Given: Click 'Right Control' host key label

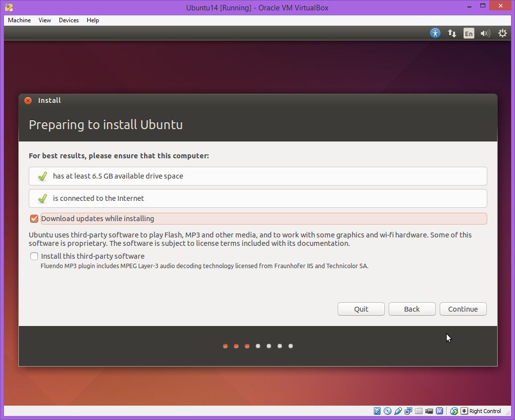Looking at the screenshot, I should coord(485,411).
